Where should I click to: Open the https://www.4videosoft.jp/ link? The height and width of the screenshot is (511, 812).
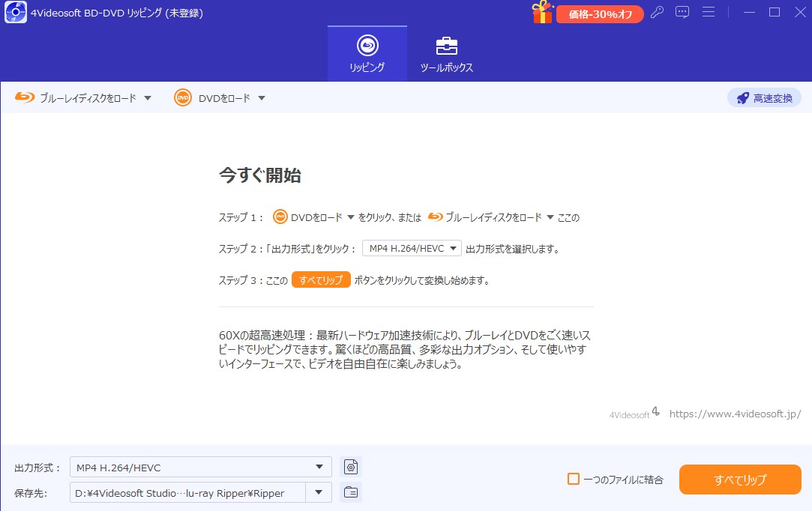pyautogui.click(x=736, y=414)
